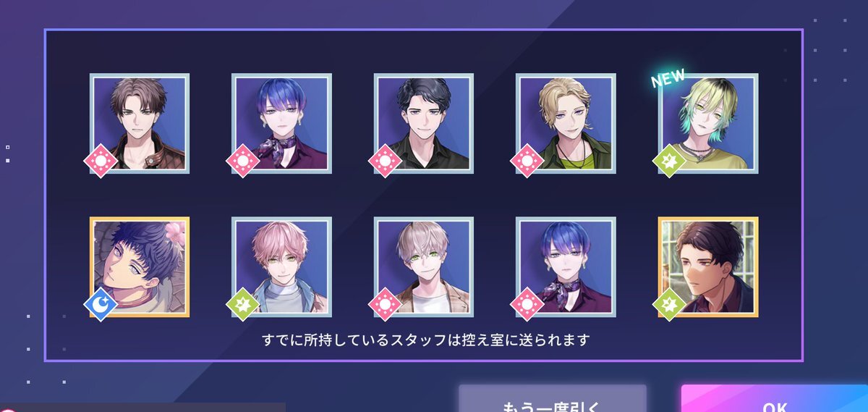This screenshot has height=412, width=868.
Task: Tap pink sun badge on black-haired card
Action: click(386, 160)
